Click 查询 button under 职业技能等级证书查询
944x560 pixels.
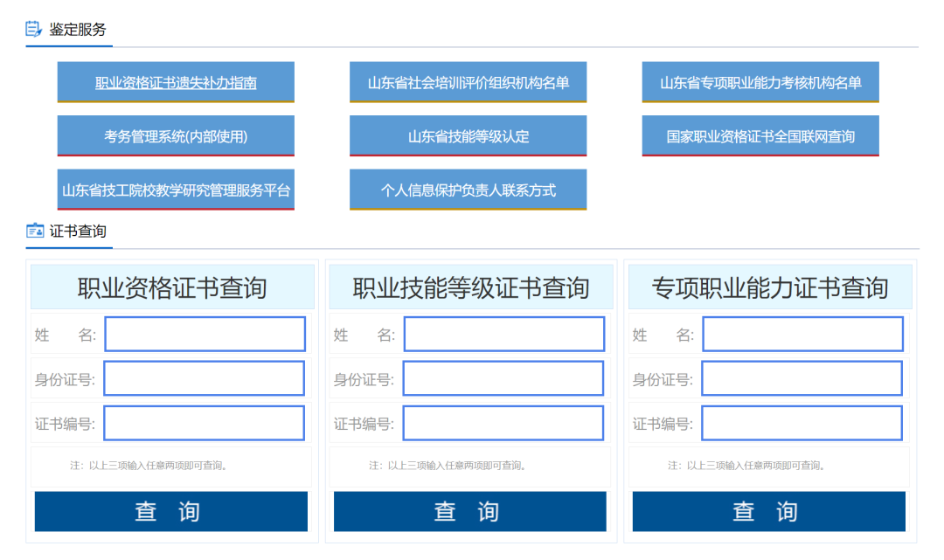(x=470, y=511)
